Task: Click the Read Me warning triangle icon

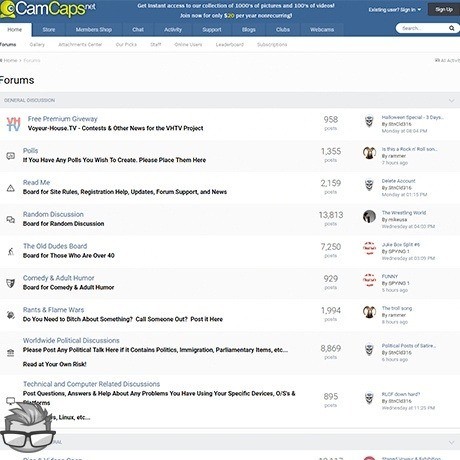Action: [x=11, y=188]
